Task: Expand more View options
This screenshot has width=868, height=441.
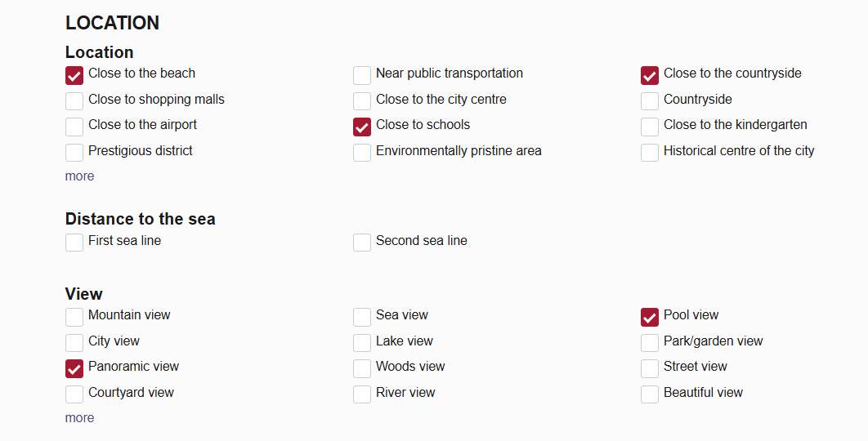Action: click(80, 418)
